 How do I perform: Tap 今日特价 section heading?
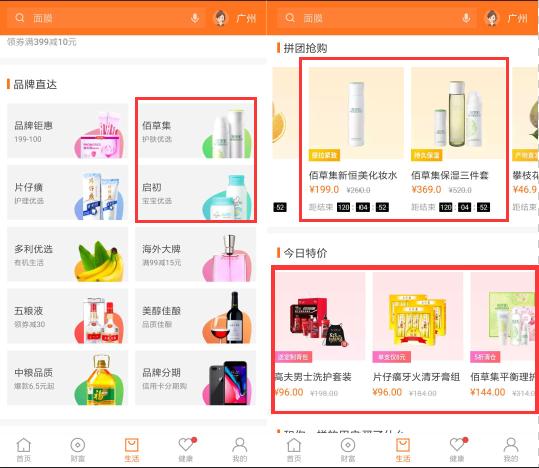[305, 253]
